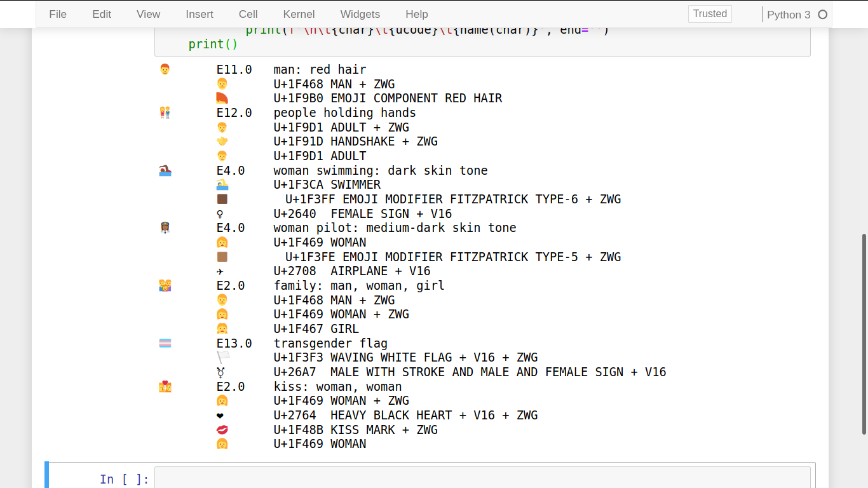868x488 pixels.
Task: Expand the Insert menu
Action: [x=200, y=14]
